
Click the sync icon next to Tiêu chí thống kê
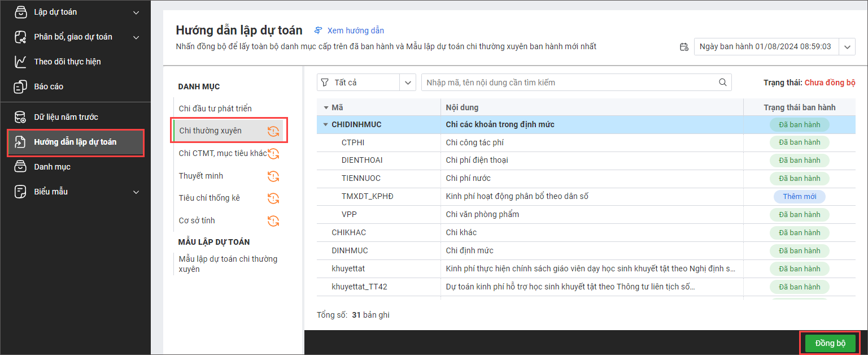273,198
